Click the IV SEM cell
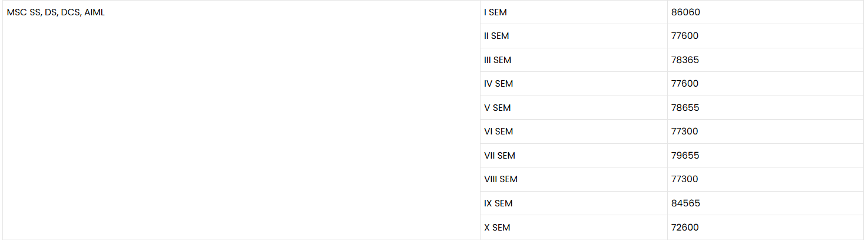 [x=498, y=84]
